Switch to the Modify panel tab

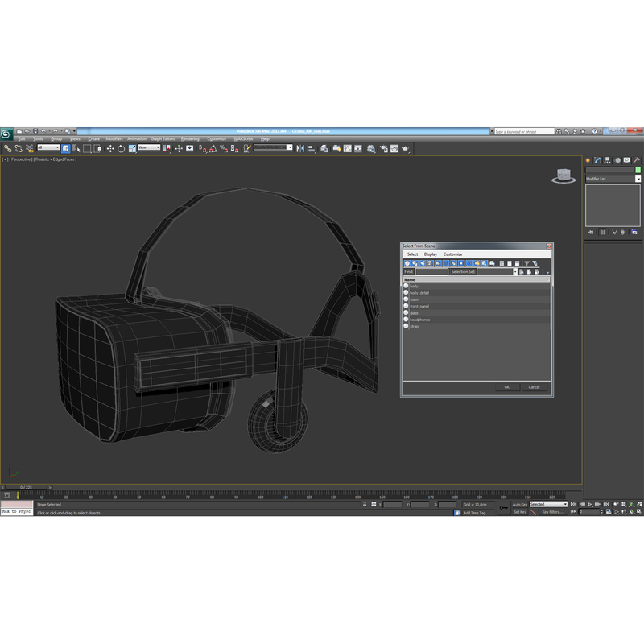point(597,160)
